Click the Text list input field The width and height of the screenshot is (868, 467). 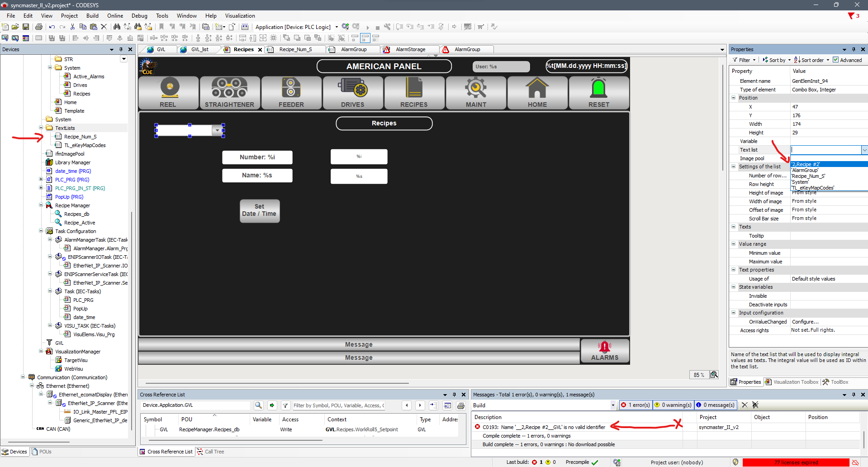826,150
